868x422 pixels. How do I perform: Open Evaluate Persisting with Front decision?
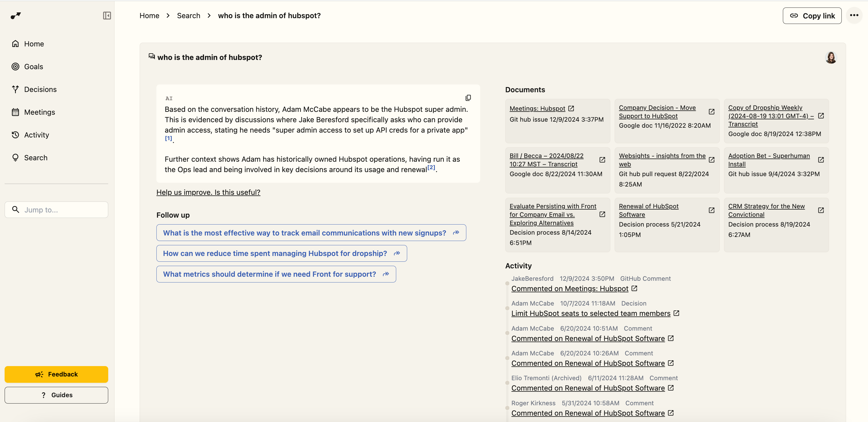553,214
